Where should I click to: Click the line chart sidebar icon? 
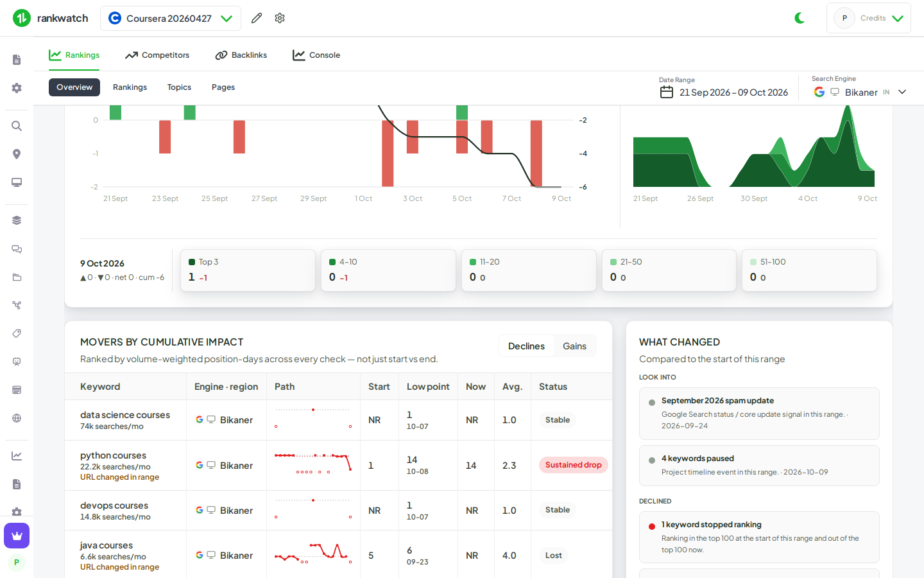(17, 456)
